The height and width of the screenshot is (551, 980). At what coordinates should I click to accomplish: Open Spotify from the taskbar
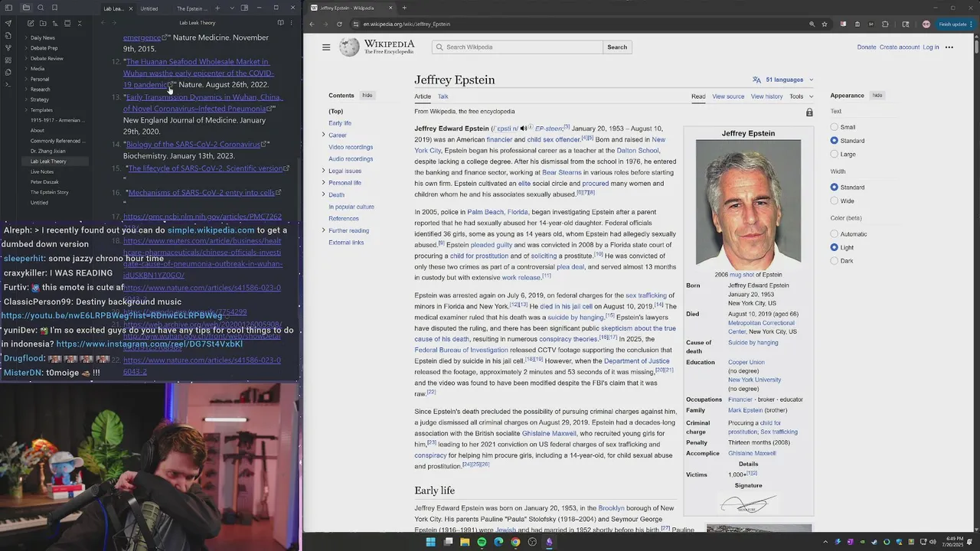pos(482,542)
